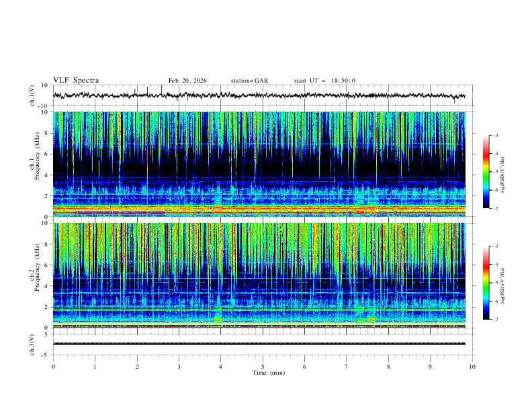Screen dimensions: 532x411
Task: Click the ch.2 'Frequency (kHz)' axis label
Action: tap(37, 267)
